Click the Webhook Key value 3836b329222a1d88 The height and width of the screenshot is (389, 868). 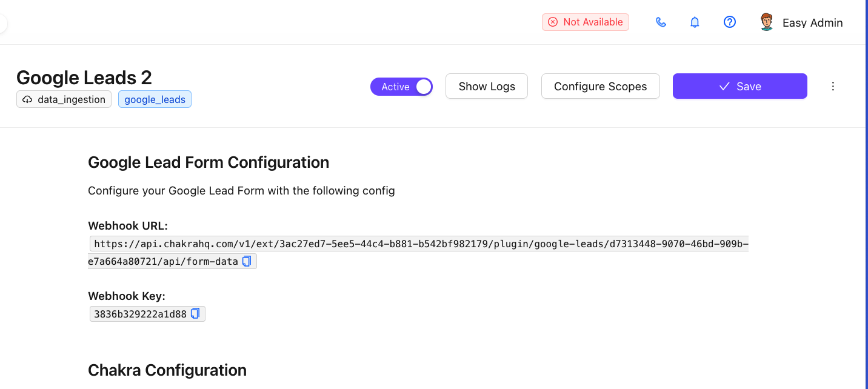[x=140, y=314]
